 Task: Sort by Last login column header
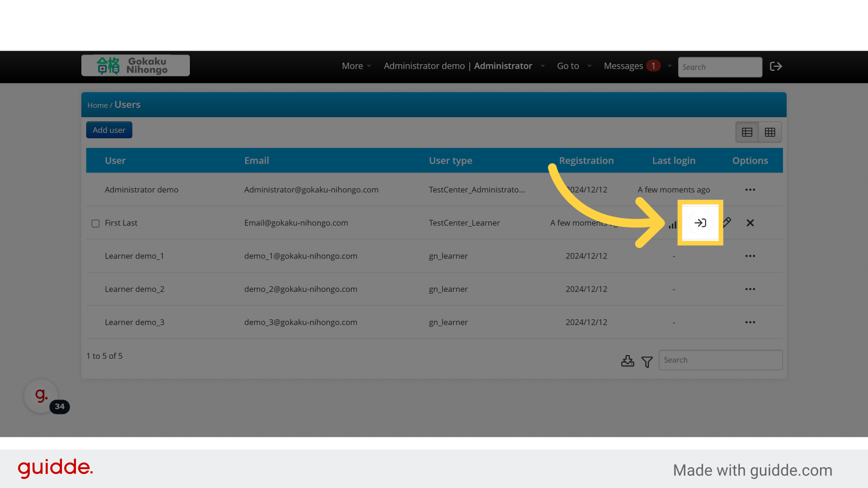(674, 160)
